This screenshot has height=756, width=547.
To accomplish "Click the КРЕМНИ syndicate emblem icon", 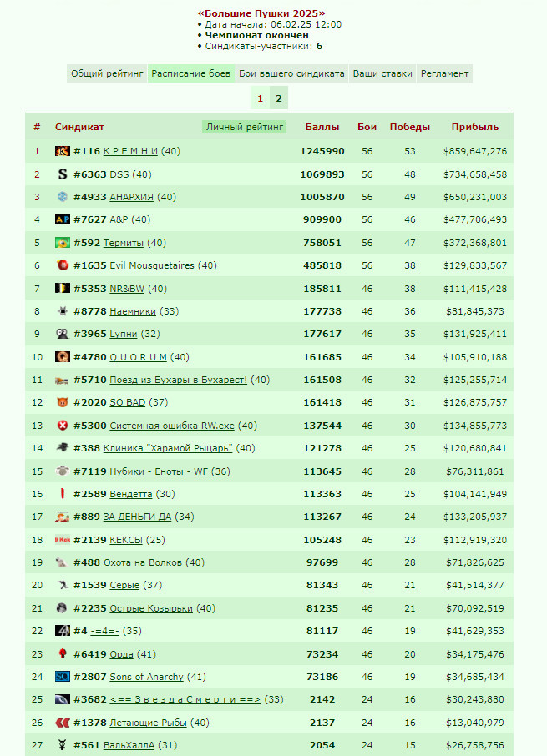I will pyautogui.click(x=63, y=151).
